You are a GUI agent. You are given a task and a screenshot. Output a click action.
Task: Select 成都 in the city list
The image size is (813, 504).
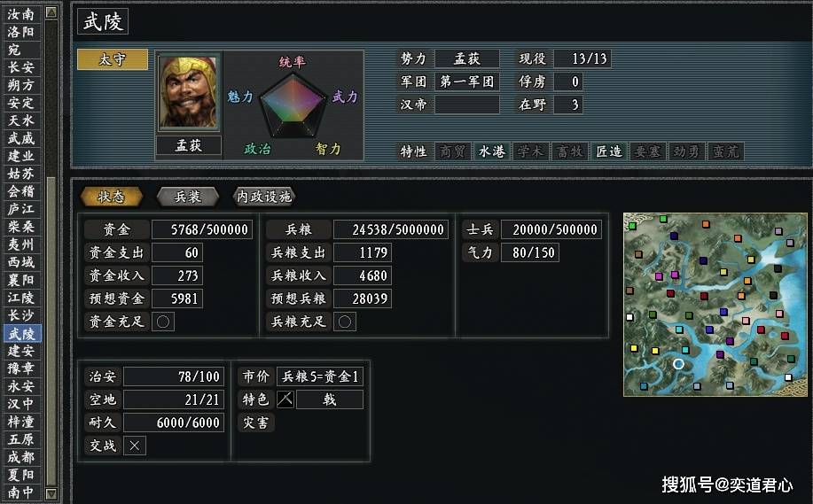(21, 457)
